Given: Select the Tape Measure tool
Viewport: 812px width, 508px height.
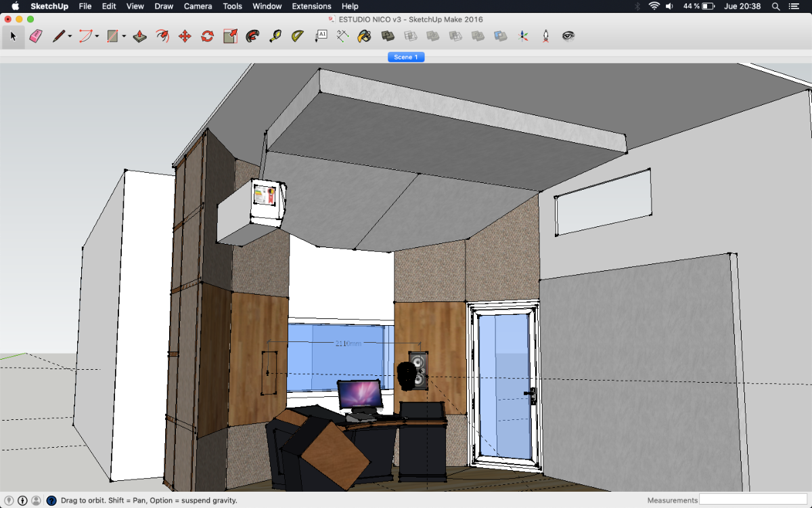Looking at the screenshot, I should tap(275, 36).
